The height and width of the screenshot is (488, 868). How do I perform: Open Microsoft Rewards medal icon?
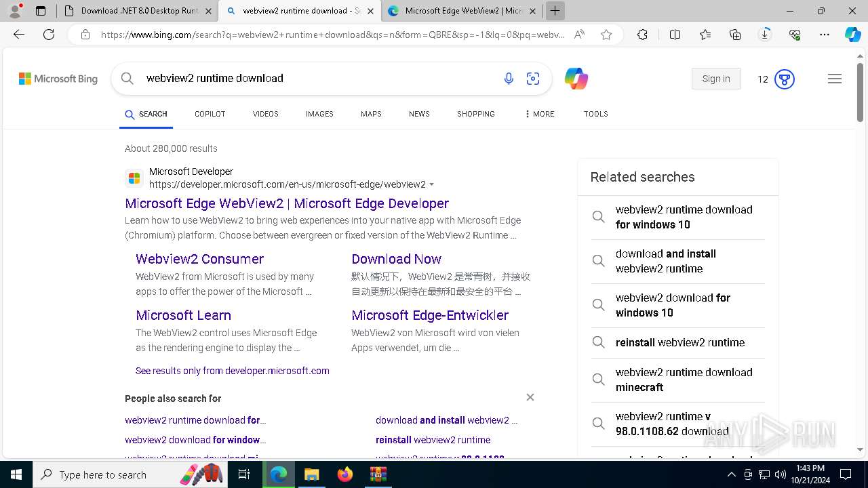click(x=785, y=79)
